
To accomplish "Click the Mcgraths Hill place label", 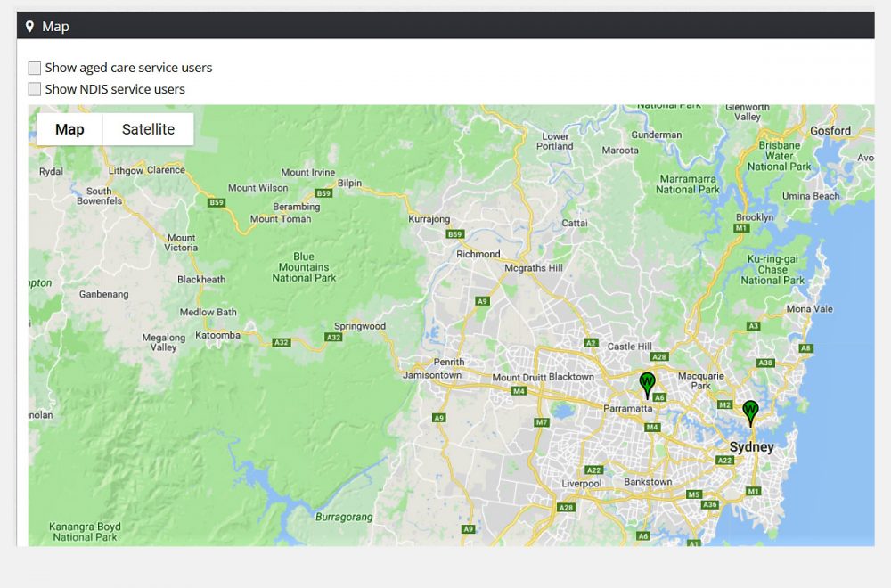I will pyautogui.click(x=534, y=268).
